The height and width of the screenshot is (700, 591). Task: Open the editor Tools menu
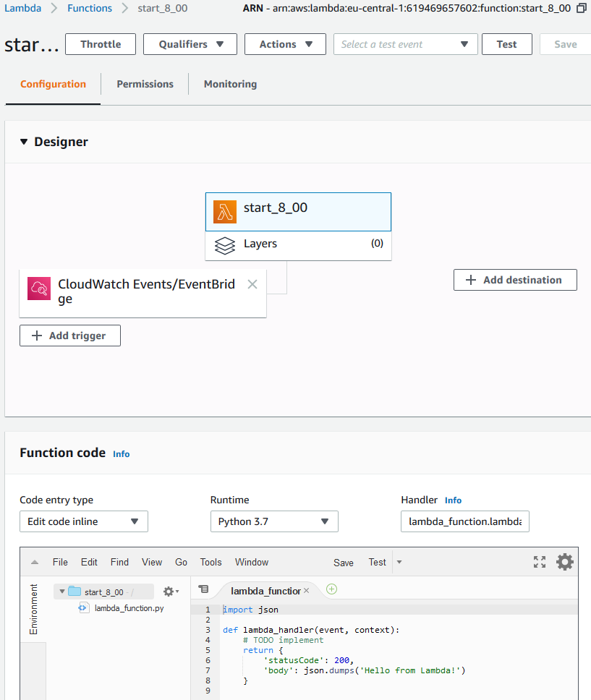(x=211, y=562)
